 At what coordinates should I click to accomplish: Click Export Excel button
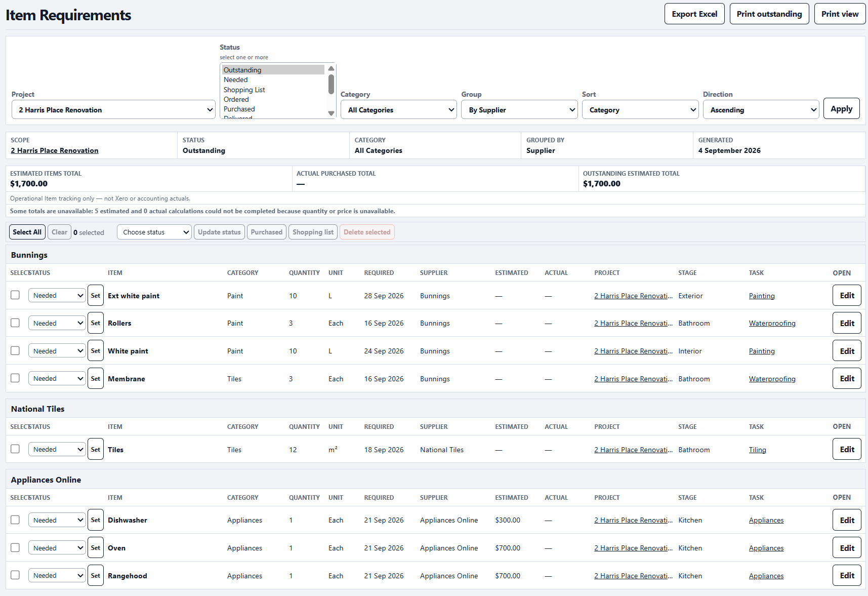694,14
